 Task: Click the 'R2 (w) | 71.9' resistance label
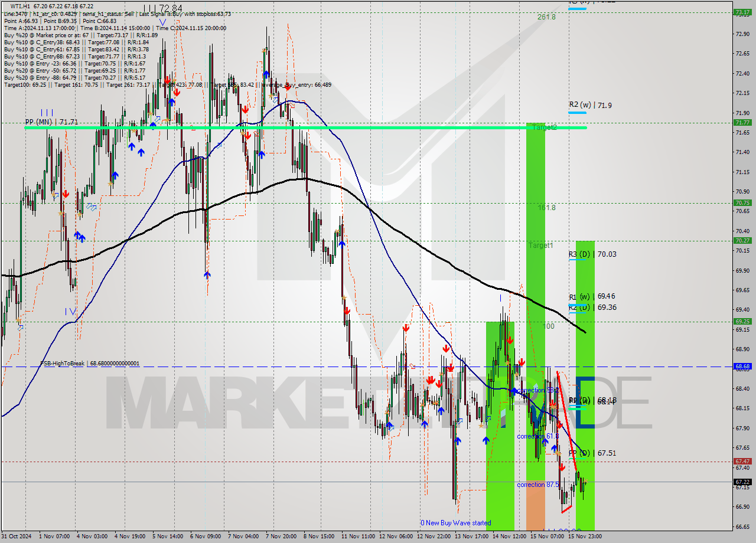[x=590, y=105]
